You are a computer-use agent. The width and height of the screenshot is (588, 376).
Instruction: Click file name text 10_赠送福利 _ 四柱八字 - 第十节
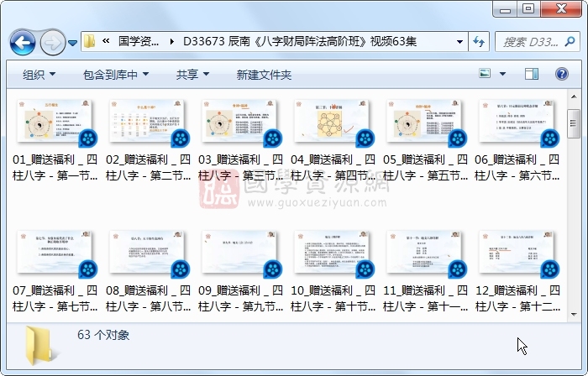coord(333,299)
